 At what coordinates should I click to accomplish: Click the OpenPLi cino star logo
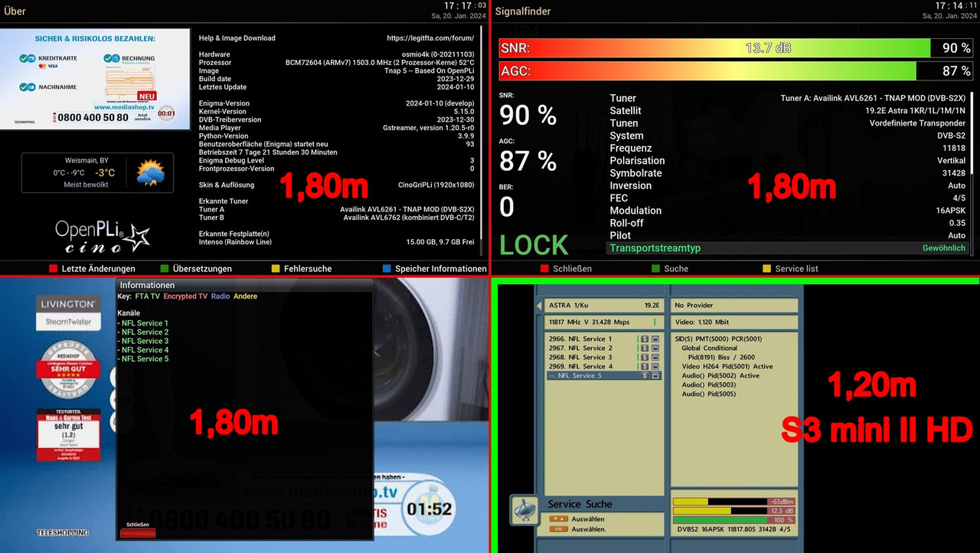pyautogui.click(x=101, y=235)
